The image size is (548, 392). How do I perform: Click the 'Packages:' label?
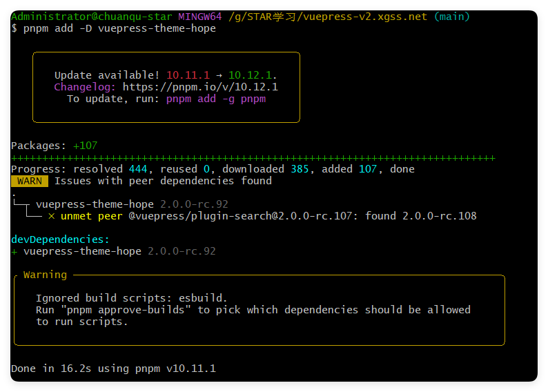(39, 146)
